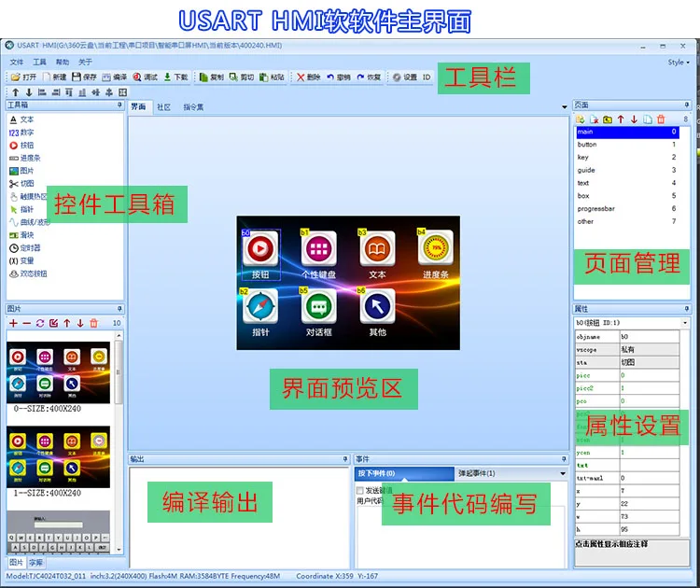Open the events tab overflow dropdown arrow
Image resolution: width=700 pixels, height=588 pixels.
[x=562, y=473]
